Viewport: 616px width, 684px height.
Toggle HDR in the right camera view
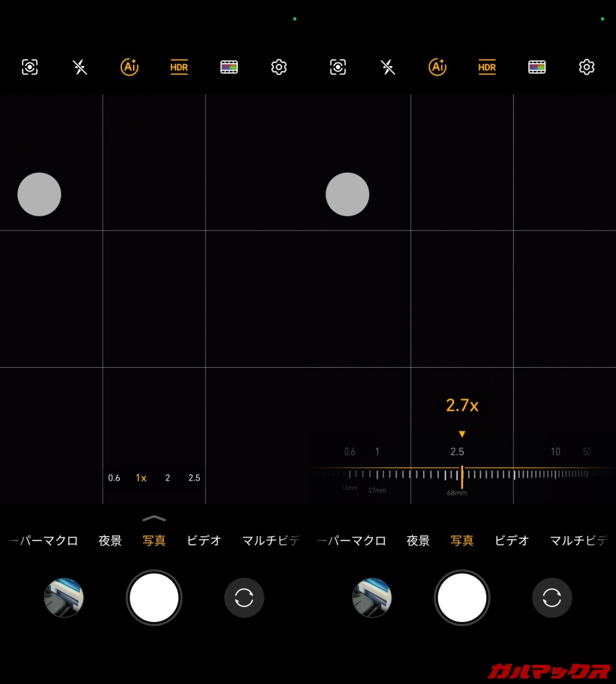pyautogui.click(x=487, y=67)
